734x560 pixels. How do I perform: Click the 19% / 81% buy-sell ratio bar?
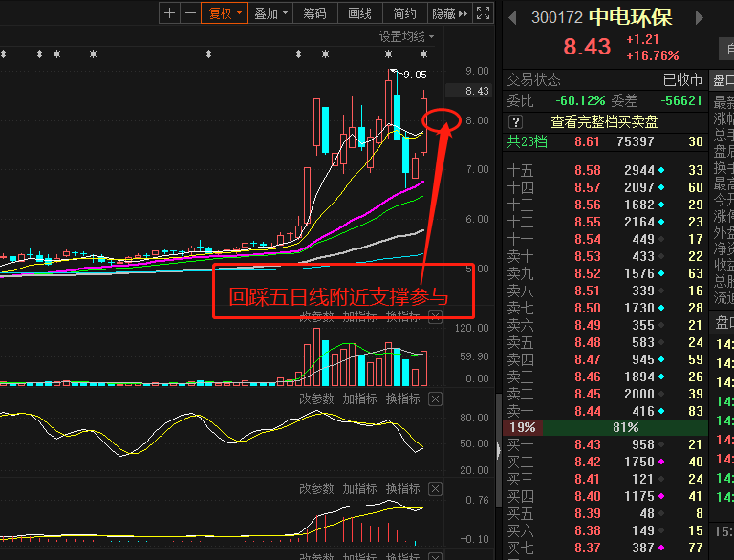click(605, 427)
